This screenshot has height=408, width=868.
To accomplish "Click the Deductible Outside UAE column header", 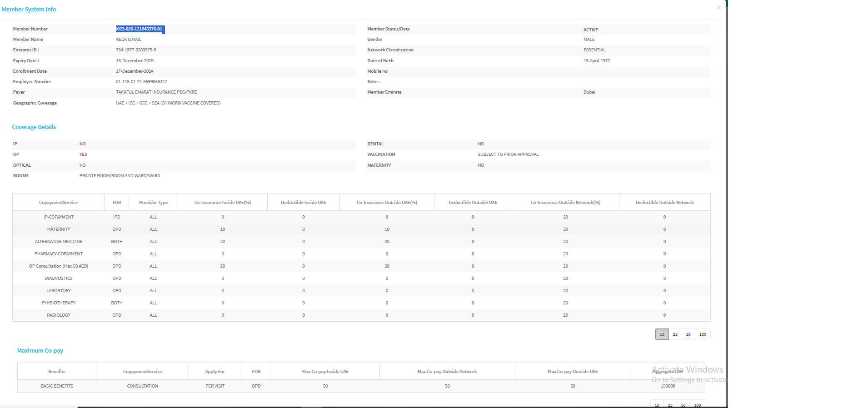I will [x=473, y=203].
